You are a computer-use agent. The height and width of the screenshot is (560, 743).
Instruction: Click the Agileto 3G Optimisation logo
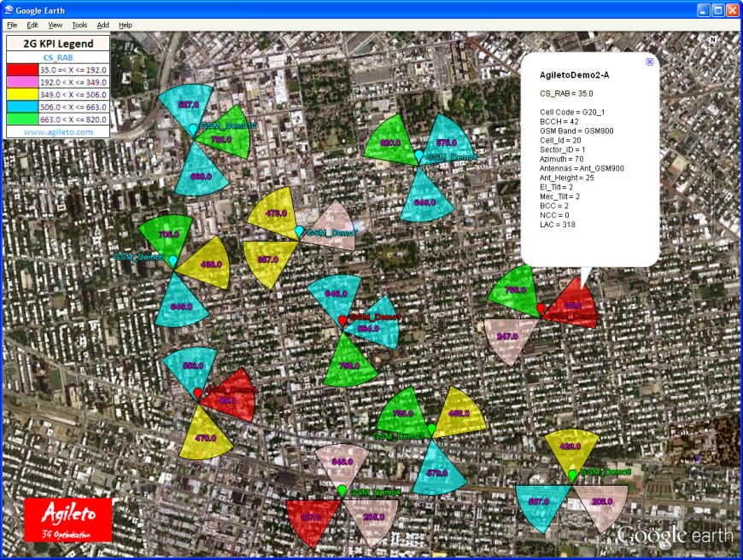(68, 520)
